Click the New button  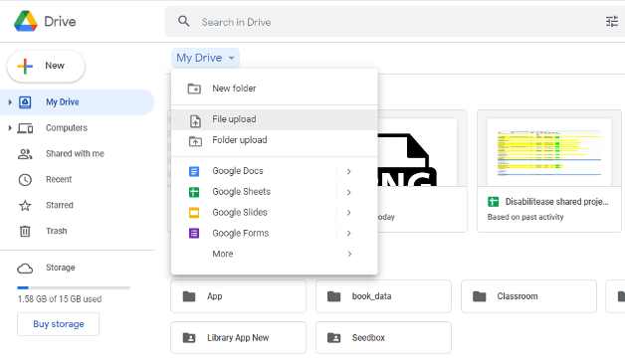point(46,66)
